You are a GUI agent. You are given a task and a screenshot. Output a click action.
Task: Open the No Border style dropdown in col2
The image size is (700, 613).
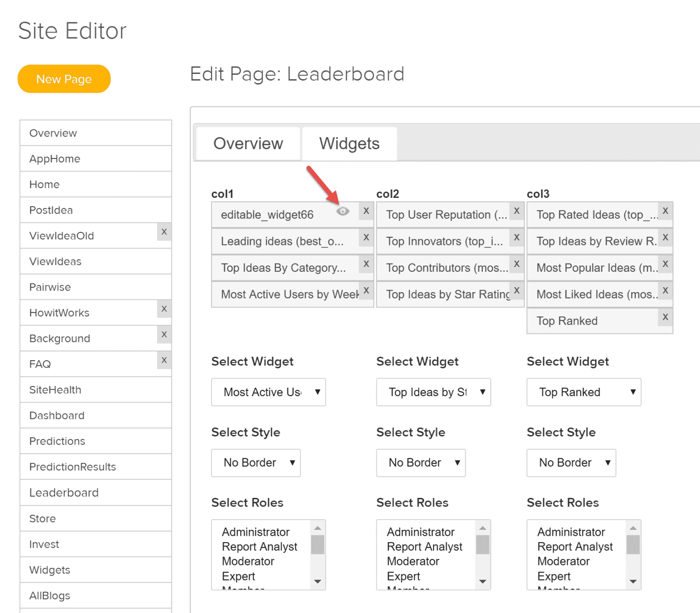pyautogui.click(x=420, y=463)
